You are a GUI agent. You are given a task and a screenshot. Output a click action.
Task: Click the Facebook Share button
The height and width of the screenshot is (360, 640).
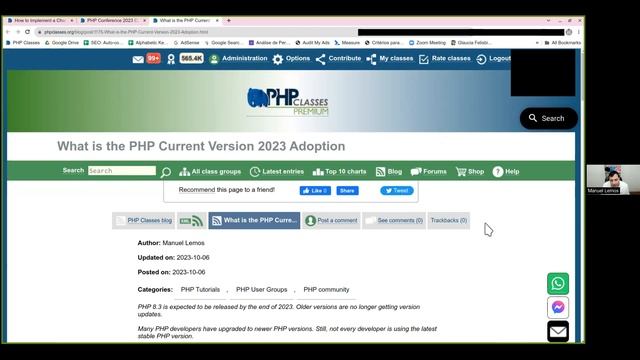tap(347, 191)
